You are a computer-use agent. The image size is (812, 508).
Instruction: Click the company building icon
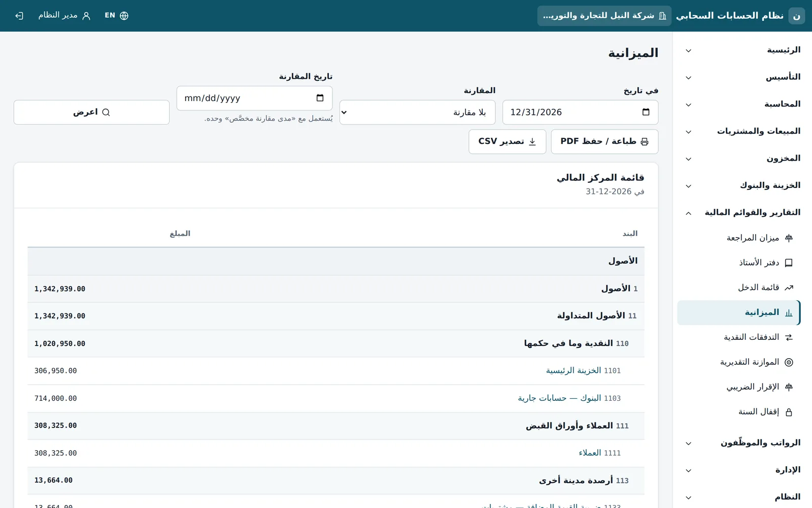(662, 16)
